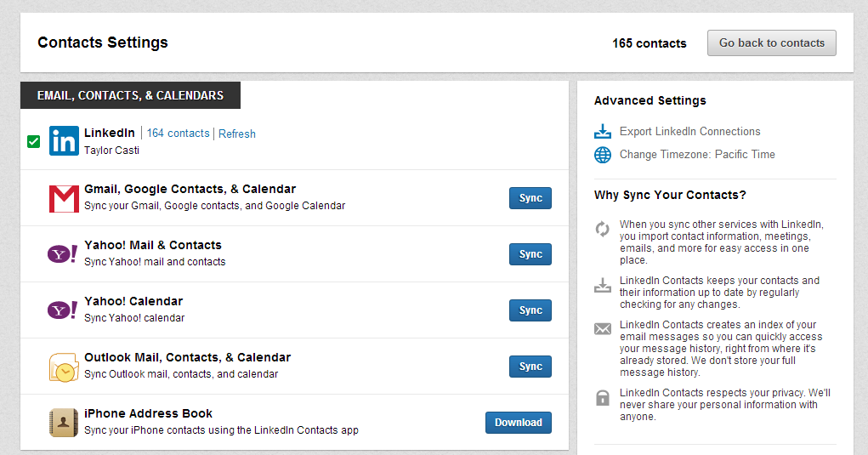
Task: Click the Yahoo! Mail & Contacts icon
Action: (63, 254)
